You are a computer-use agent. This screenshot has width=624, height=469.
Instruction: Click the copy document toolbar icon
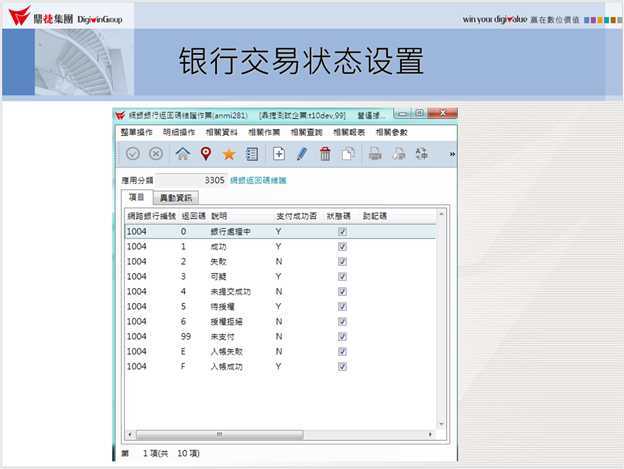[348, 154]
